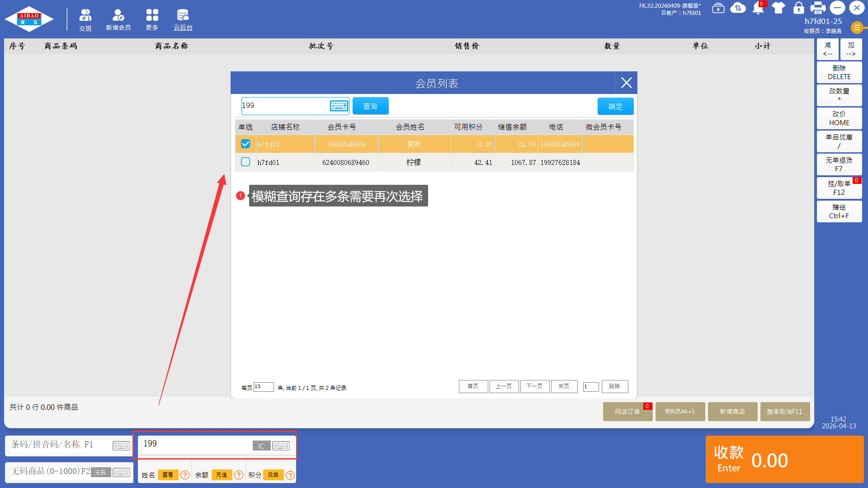Viewport: 868px width, 488px height.
Task: Click the lock screen padlock icon
Action: pyautogui.click(x=798, y=8)
